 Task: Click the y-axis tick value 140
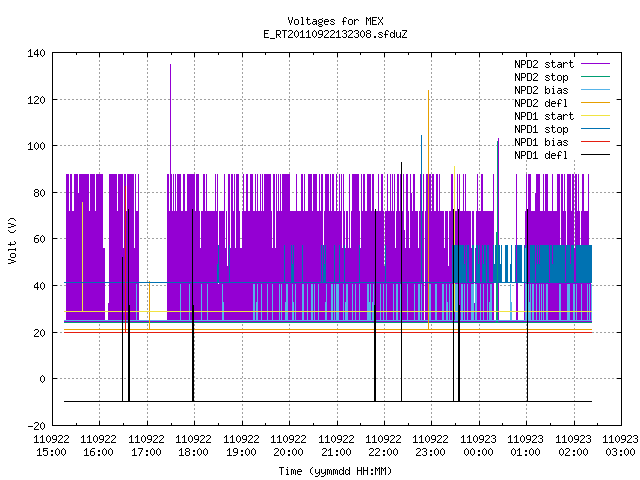[x=36, y=53]
